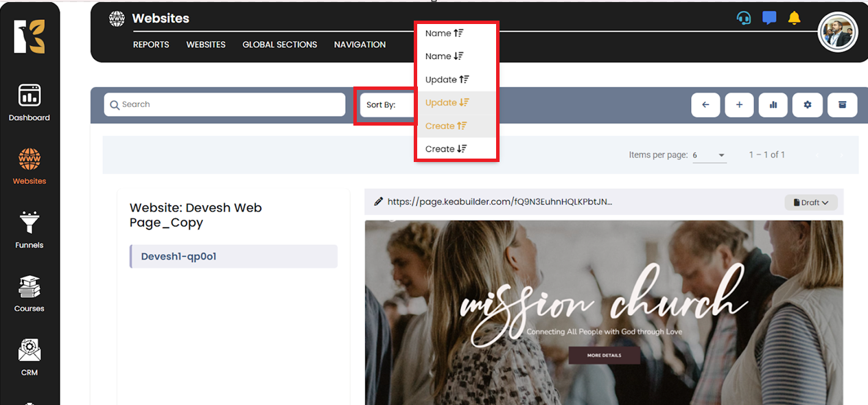Screen dimensions: 868x405
Task: Open the settings gear button
Action: pos(807,105)
